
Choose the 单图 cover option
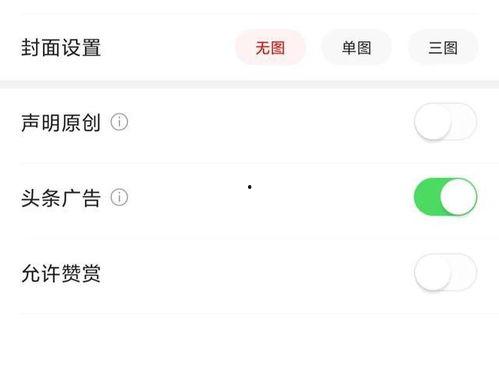click(356, 48)
